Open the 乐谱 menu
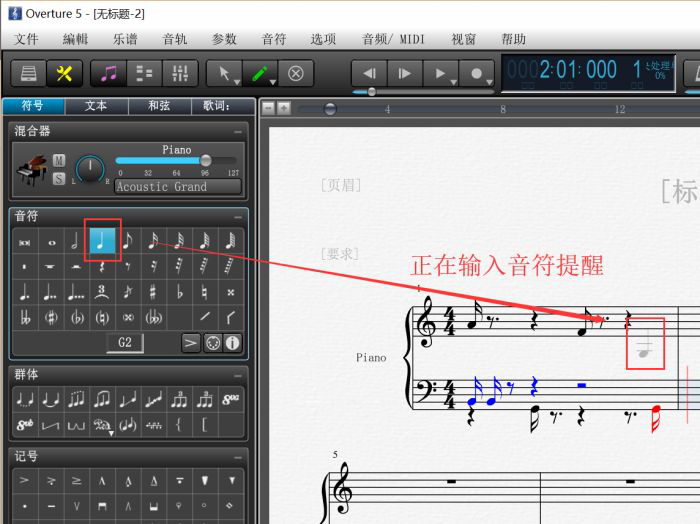The image size is (700, 524). click(126, 39)
